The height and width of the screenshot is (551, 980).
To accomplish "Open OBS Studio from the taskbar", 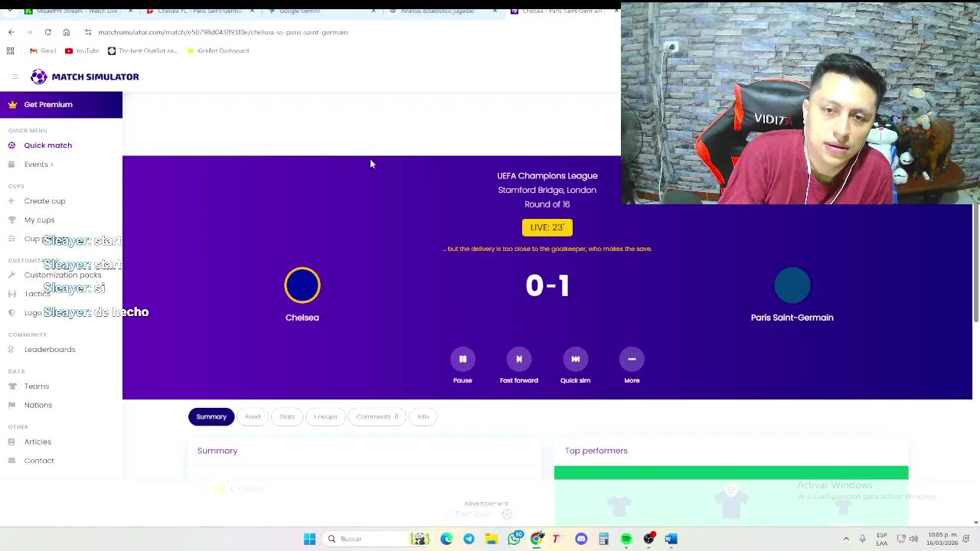I will click(x=648, y=539).
